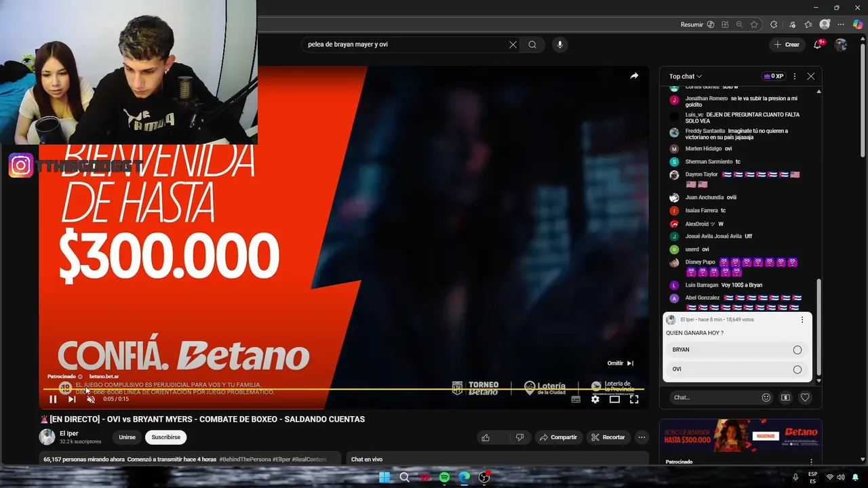
Task: Open Edge split screen apps icon
Action: point(725,24)
